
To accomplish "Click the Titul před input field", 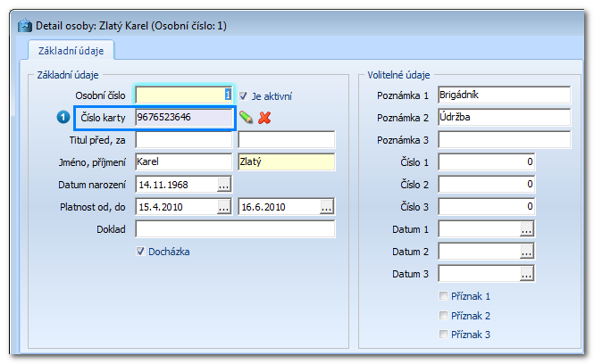I will (184, 139).
